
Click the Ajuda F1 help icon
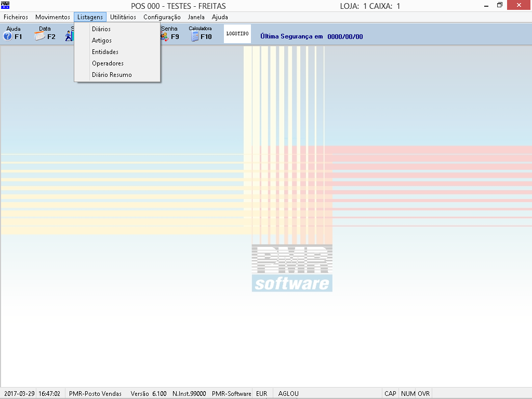[12, 34]
